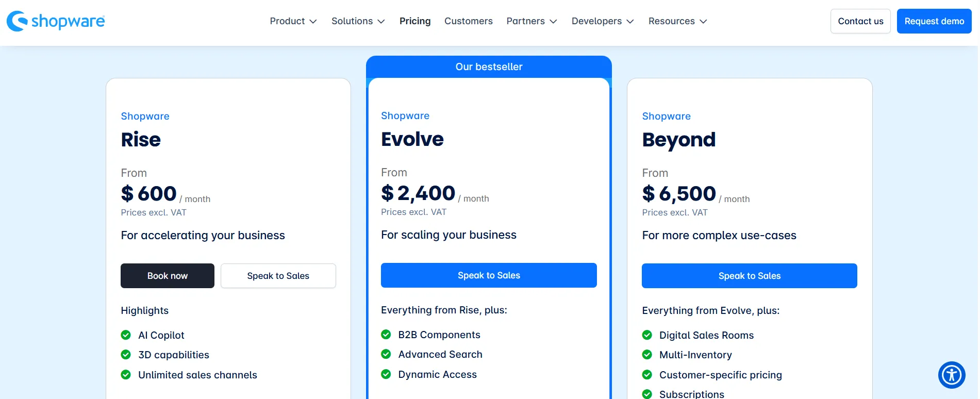Expand the Solutions dropdown menu
Image resolution: width=980 pixels, height=399 pixels.
358,21
